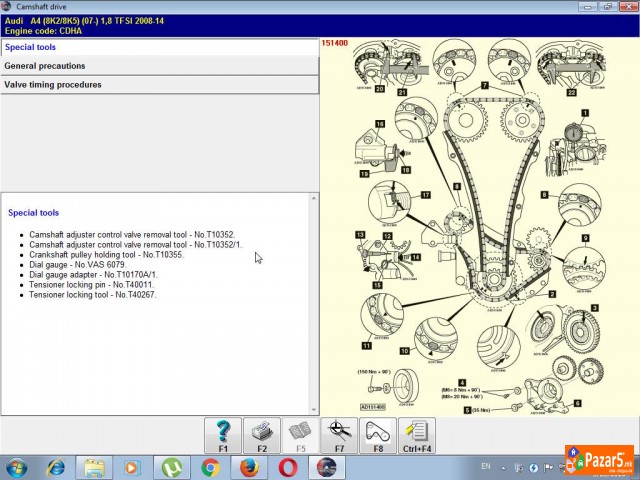Viewport: 640px width, 480px height.
Task: Open Valve timing procedures section
Action: click(x=160, y=85)
